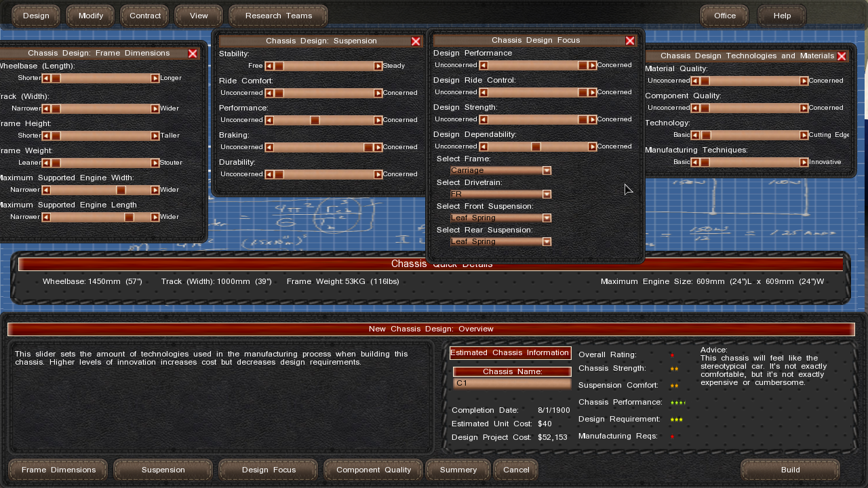Open the Select Frame dropdown
Viewport: 868px width, 488px height.
(x=547, y=171)
